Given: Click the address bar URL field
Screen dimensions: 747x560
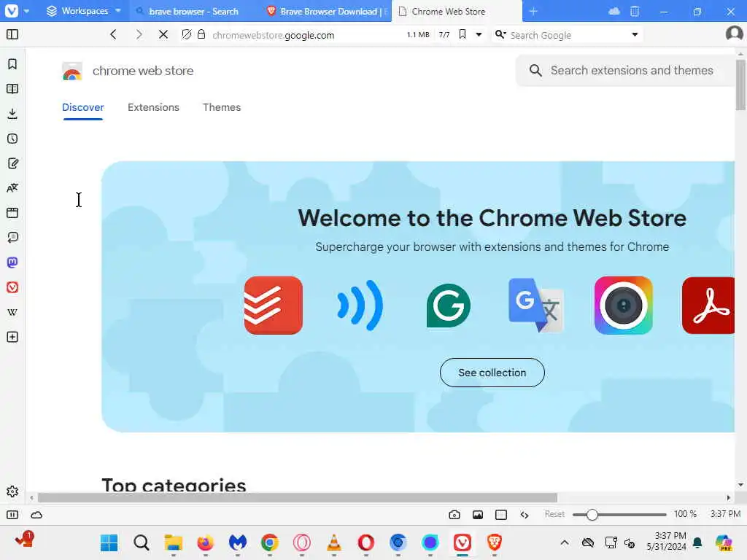Looking at the screenshot, I should tap(305, 35).
